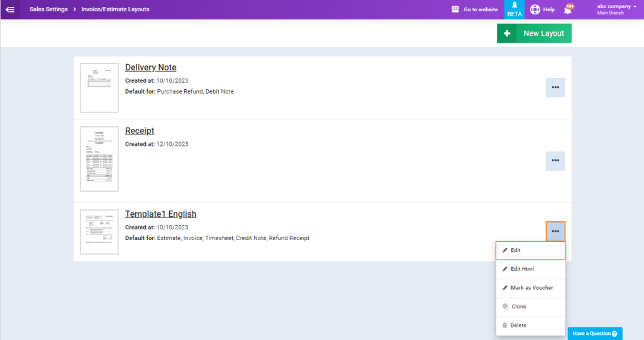Click the trash icon beside Delete
Viewport: 644px width, 340px height.
(x=505, y=326)
